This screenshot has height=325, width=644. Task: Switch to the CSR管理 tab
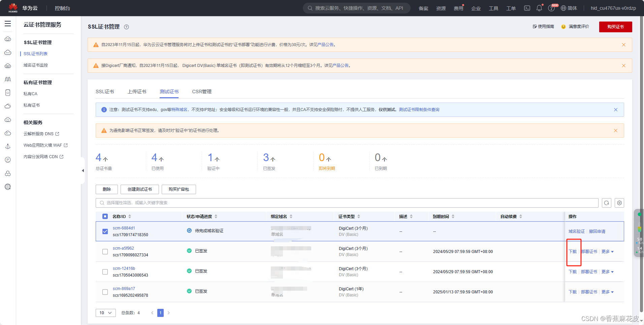click(202, 92)
